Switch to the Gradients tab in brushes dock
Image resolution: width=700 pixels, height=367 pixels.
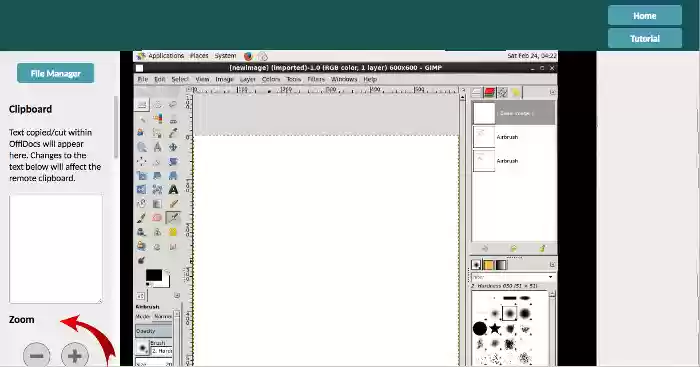coord(501,265)
